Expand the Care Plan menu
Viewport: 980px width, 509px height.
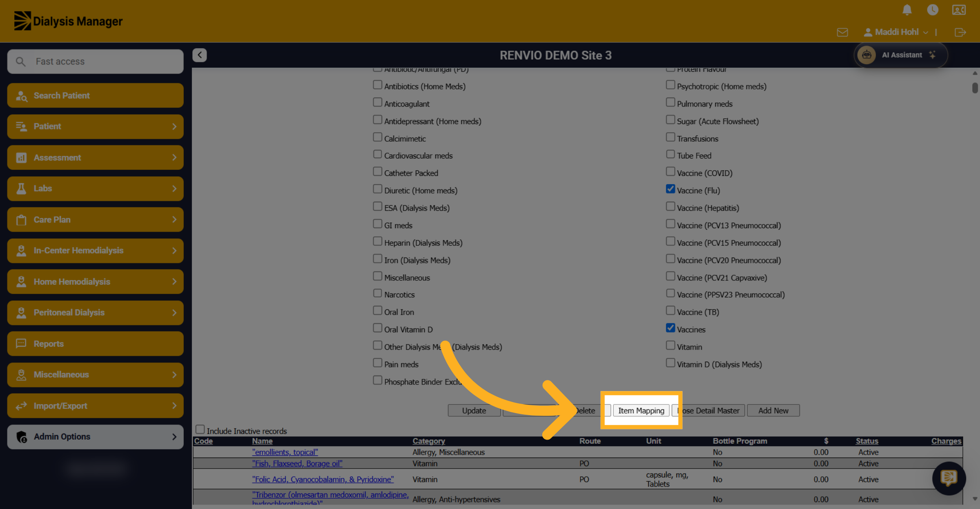coord(96,220)
